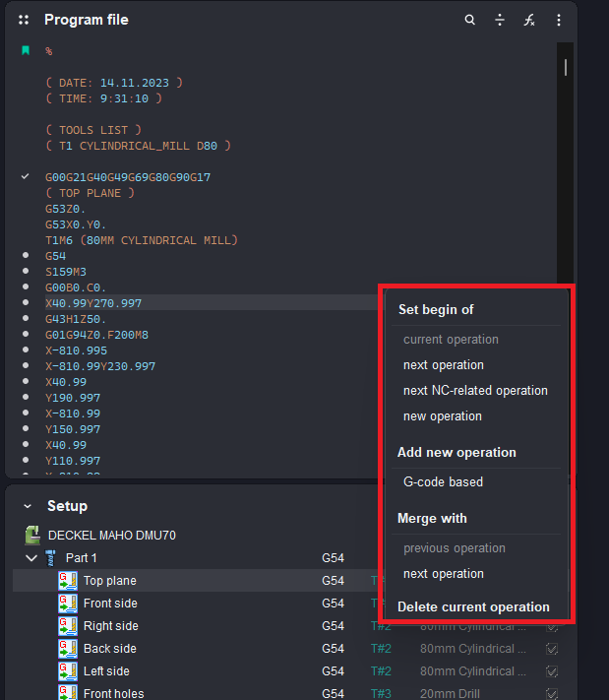This screenshot has width=609, height=700.
Task: Open search in Program file panel
Action: click(x=470, y=20)
